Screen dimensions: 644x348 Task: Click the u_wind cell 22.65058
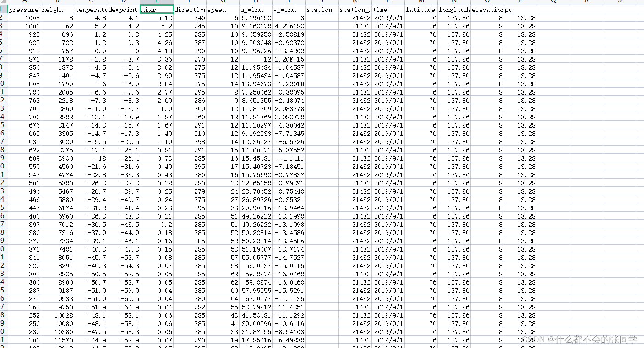256,183
